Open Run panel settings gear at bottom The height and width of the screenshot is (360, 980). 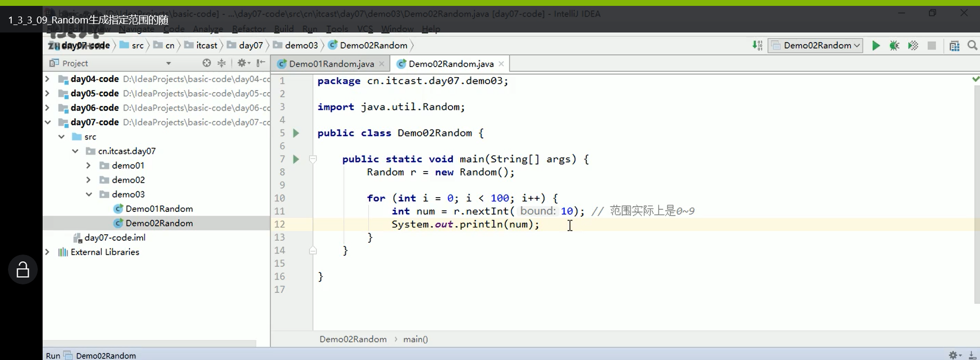point(955,355)
